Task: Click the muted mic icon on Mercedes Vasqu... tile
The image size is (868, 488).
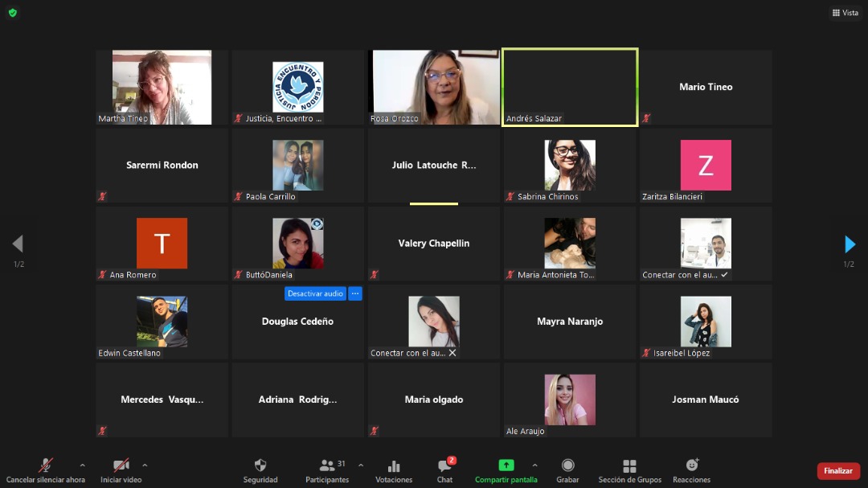Action: pos(102,430)
